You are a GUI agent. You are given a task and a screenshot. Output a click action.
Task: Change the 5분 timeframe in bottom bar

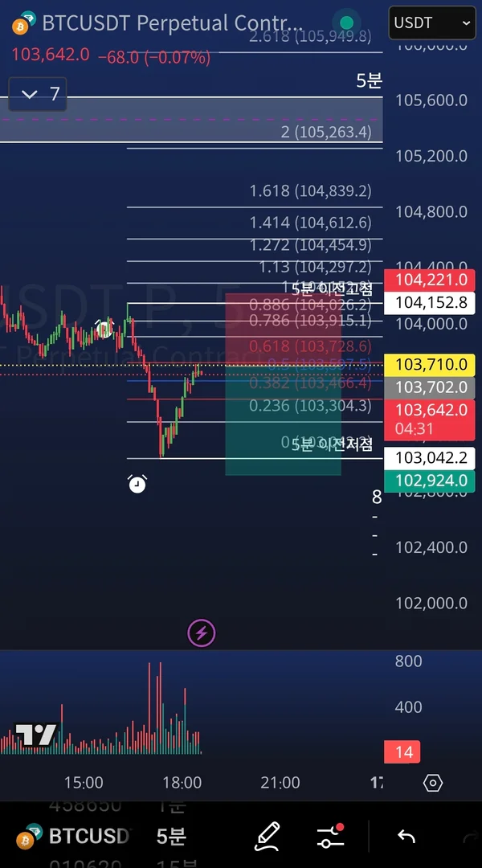click(x=171, y=836)
